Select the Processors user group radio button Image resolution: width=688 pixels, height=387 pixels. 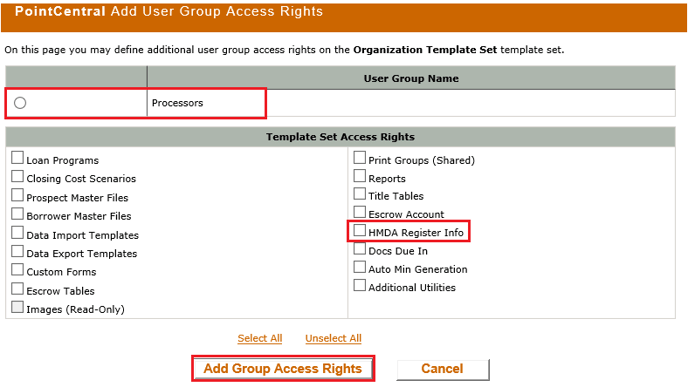[x=20, y=103]
